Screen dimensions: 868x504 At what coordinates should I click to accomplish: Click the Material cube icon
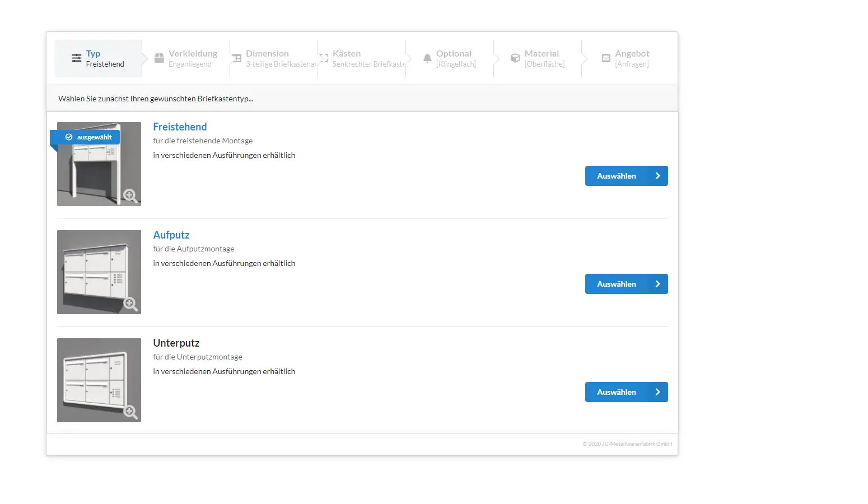(x=515, y=58)
